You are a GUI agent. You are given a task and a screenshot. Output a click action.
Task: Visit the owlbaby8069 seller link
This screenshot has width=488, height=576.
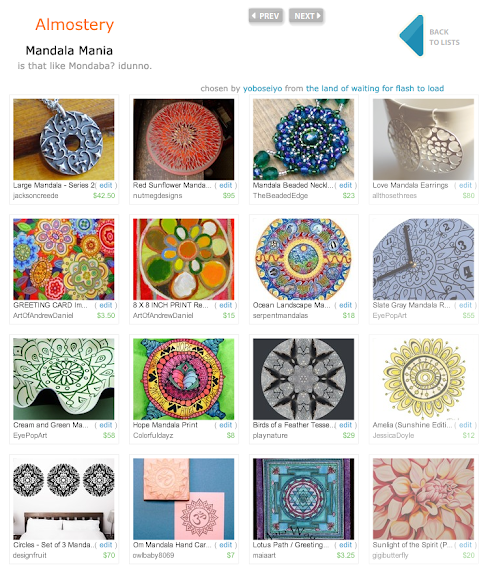(x=154, y=555)
